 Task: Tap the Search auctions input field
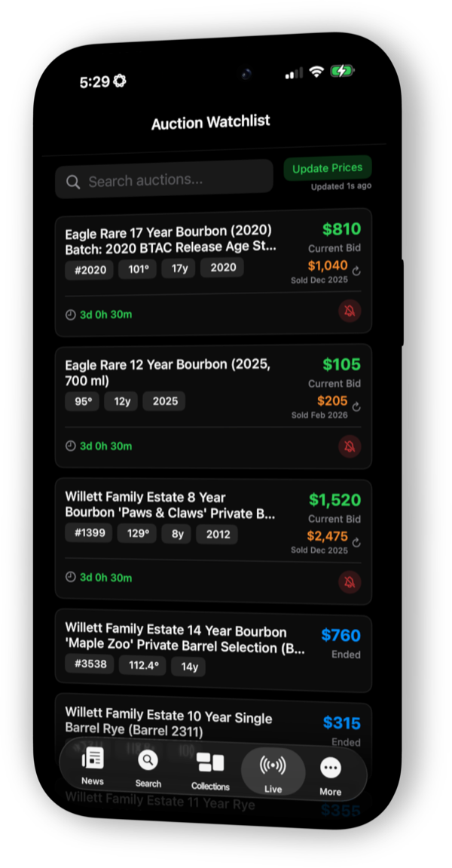click(x=163, y=179)
